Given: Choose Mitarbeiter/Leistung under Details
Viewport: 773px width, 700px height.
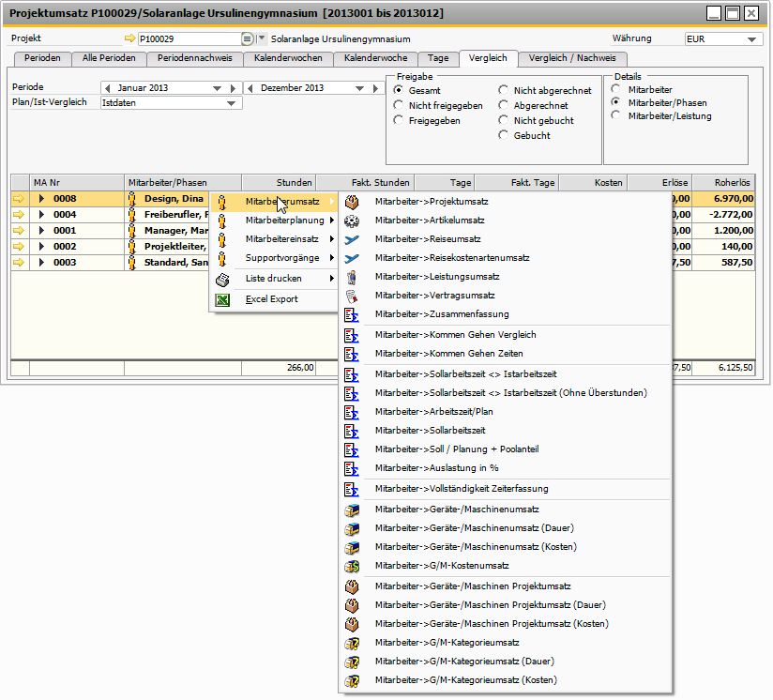Looking at the screenshot, I should click(615, 115).
